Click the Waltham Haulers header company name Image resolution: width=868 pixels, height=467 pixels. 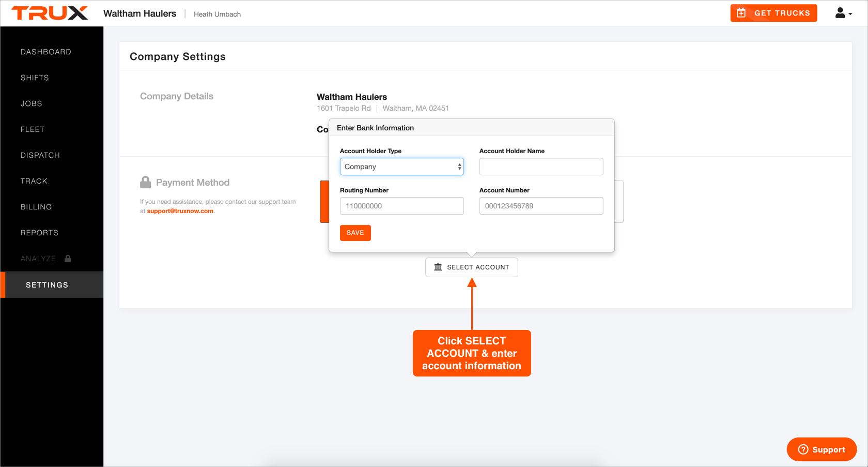coord(139,13)
